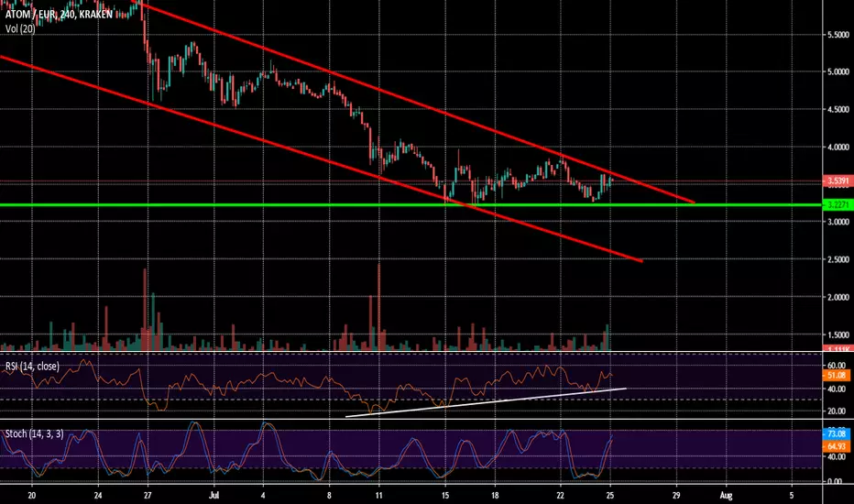Click the 18 date on time axis
The width and height of the screenshot is (854, 504).
pyautogui.click(x=495, y=495)
